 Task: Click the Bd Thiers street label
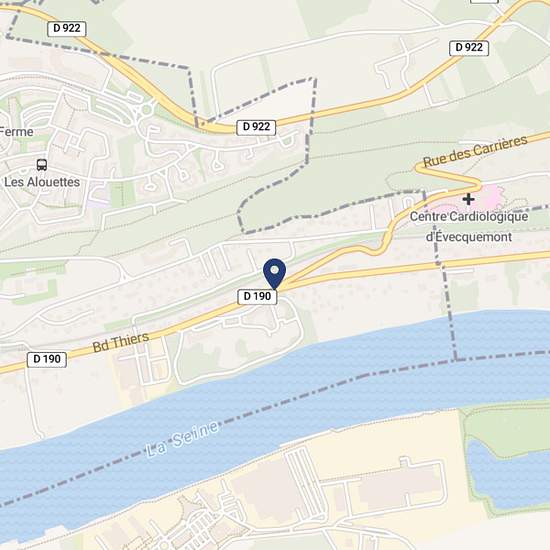point(121,342)
